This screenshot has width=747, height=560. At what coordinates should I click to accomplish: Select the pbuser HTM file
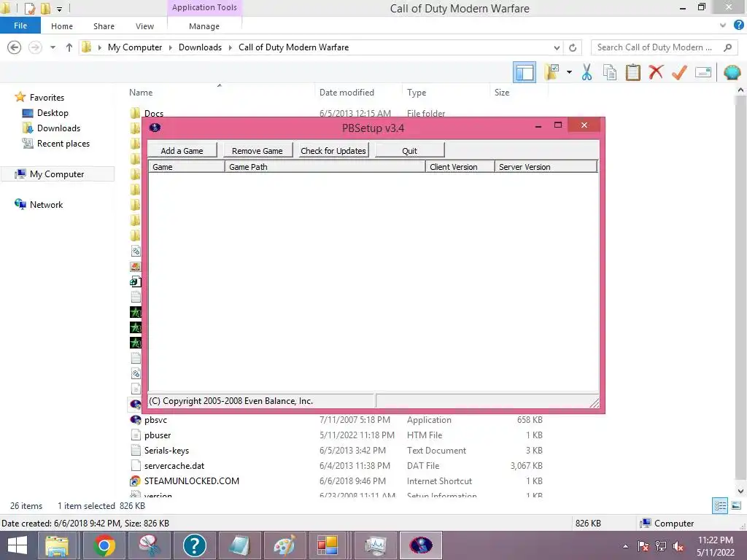click(158, 435)
